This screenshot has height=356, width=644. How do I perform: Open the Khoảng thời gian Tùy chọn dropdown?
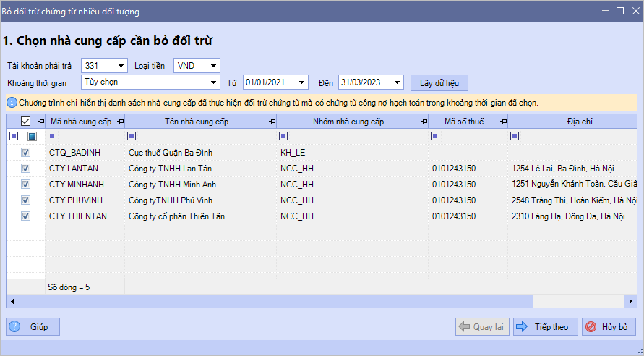[x=213, y=82]
